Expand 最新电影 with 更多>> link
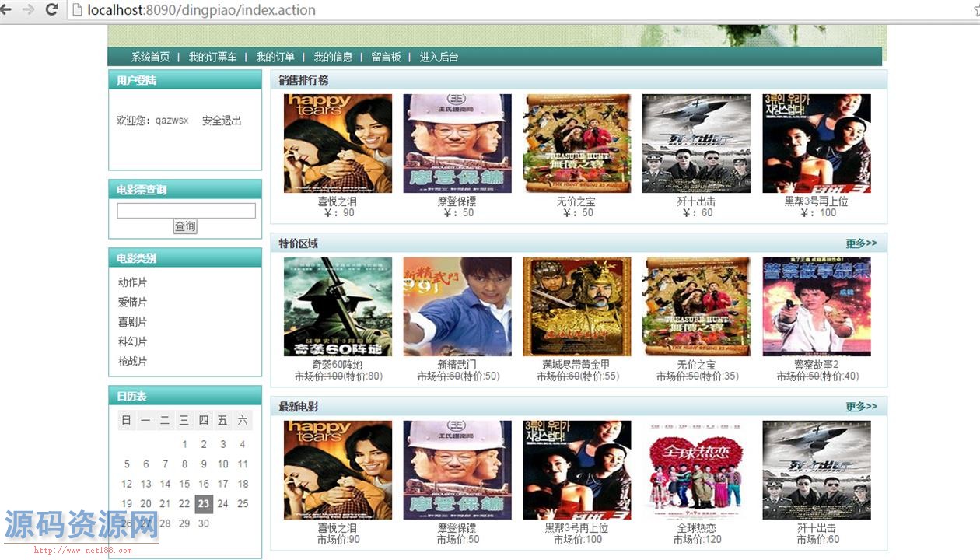This screenshot has height=560, width=980. pos(861,407)
